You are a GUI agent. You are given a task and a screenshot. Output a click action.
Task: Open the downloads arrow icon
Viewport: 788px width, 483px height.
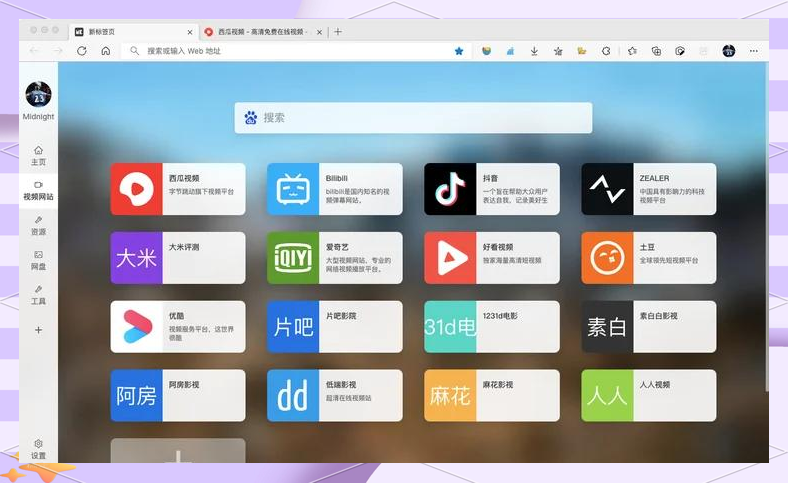pos(534,51)
